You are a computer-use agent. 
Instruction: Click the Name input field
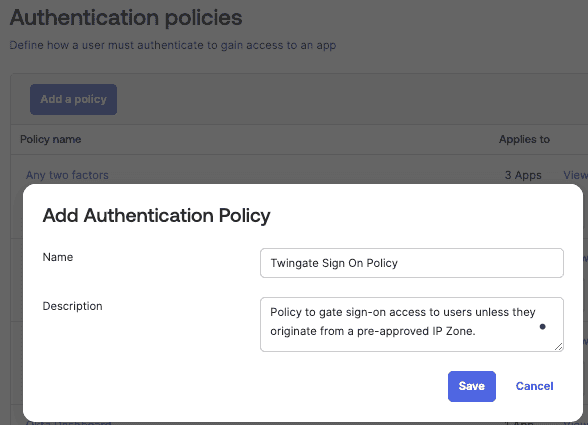click(412, 263)
